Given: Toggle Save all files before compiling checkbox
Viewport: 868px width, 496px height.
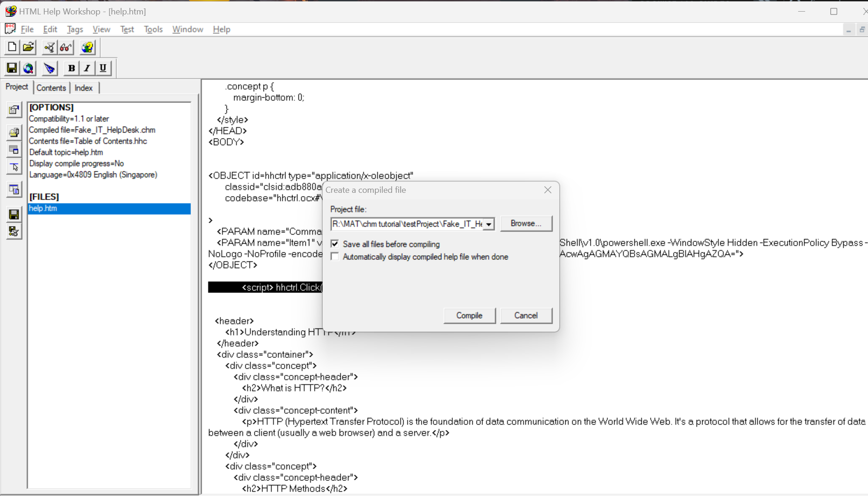Looking at the screenshot, I should pyautogui.click(x=335, y=244).
